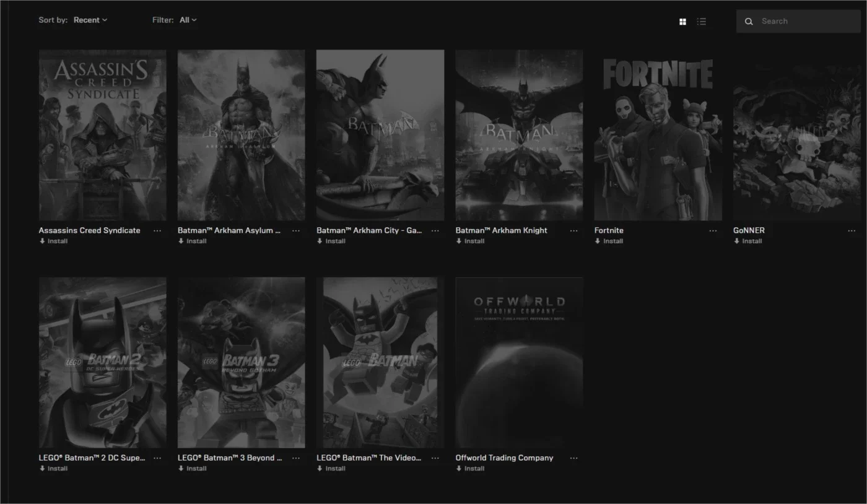Open more options for Offworld Trading Company
This screenshot has width=867, height=504.
pos(574,458)
